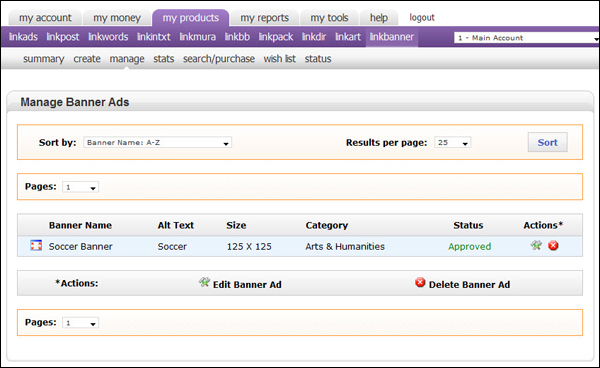Image resolution: width=600 pixels, height=368 pixels.
Task: Open the wish list submenu
Action: point(280,59)
